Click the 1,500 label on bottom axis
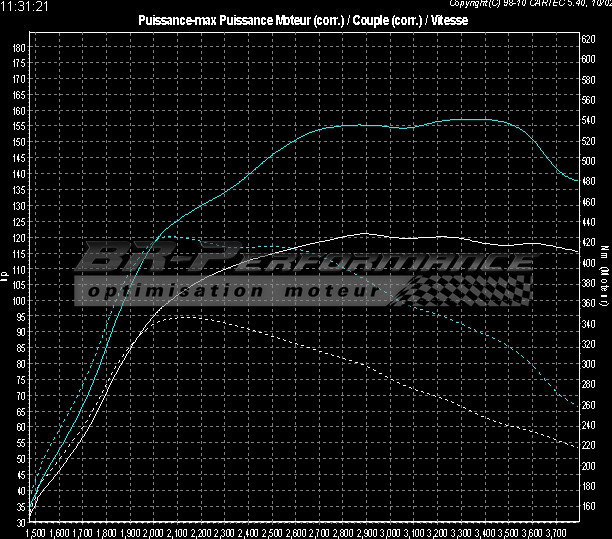 coord(34,533)
